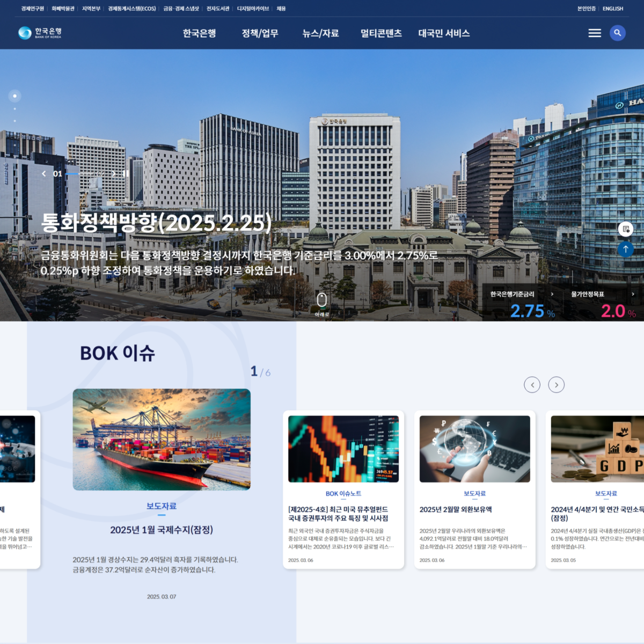Expand 한국은행기준금리 details arrow
This screenshot has height=644, width=644.
pos(552,294)
